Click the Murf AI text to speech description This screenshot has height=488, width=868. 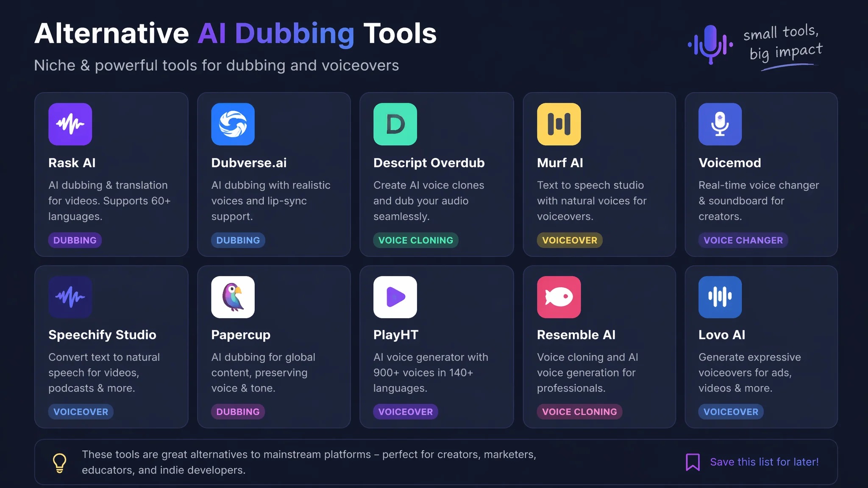[x=592, y=201]
